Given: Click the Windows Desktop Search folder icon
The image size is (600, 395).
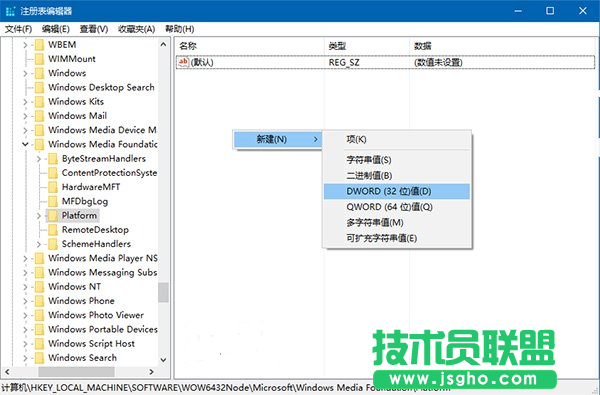Looking at the screenshot, I should pos(39,88).
